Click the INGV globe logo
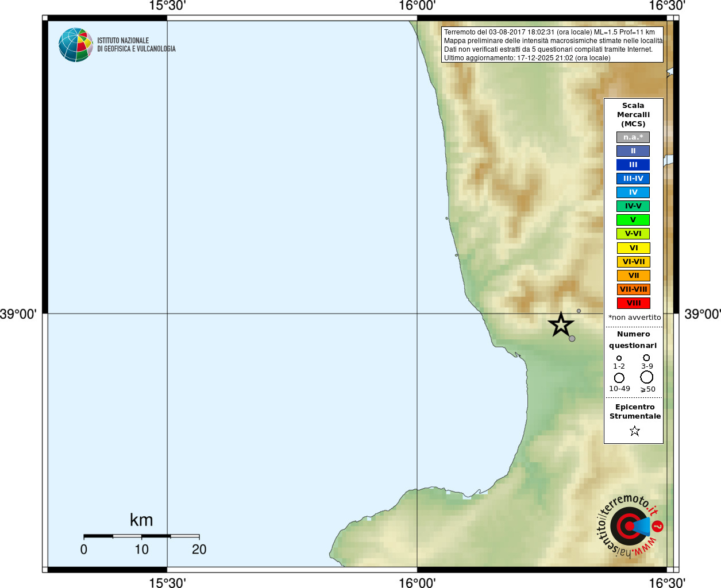The width and height of the screenshot is (721, 588). click(75, 45)
